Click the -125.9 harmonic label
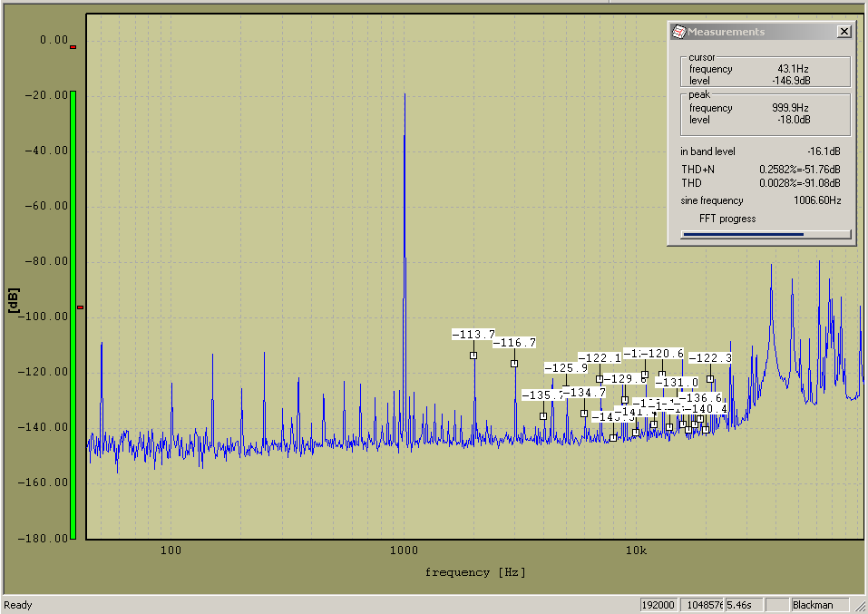Viewport: 868px width, 614px height. (x=566, y=368)
